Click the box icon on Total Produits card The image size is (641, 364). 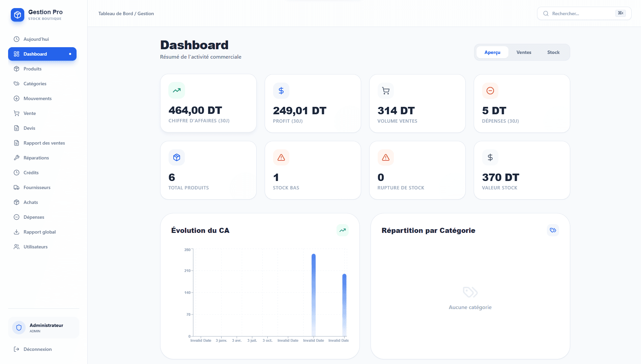tap(177, 157)
